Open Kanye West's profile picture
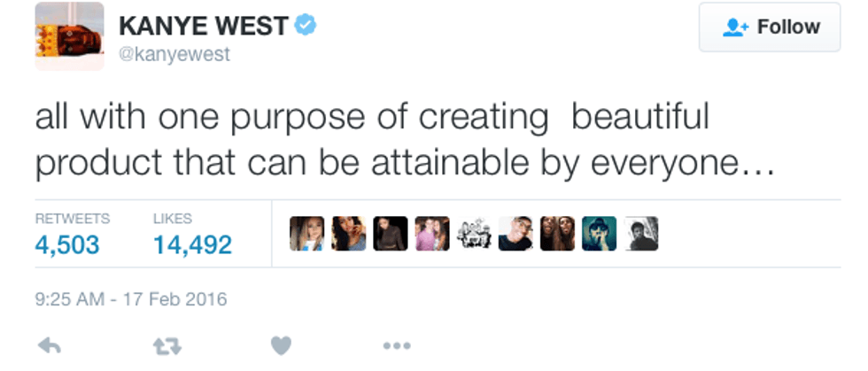Screen dimensions: 868x371 point(70,36)
